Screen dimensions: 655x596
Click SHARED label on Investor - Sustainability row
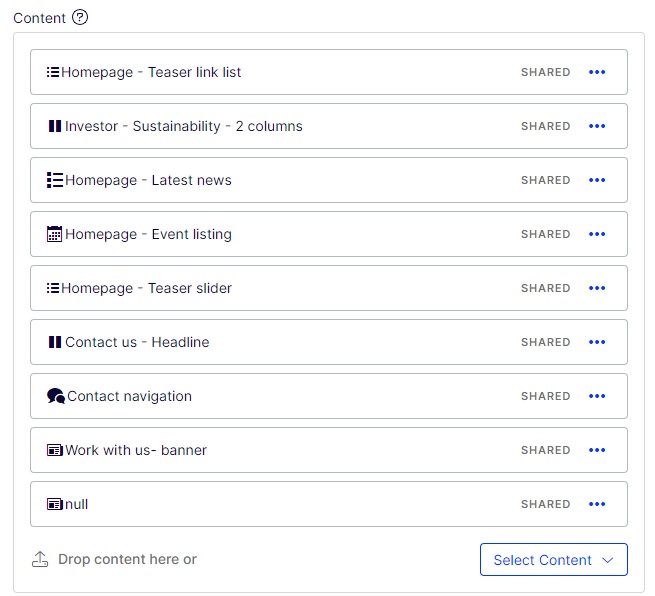pos(545,126)
